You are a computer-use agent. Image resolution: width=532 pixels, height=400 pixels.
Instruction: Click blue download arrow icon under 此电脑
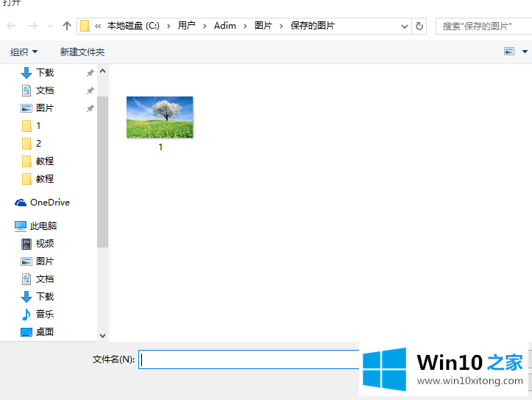click(26, 297)
